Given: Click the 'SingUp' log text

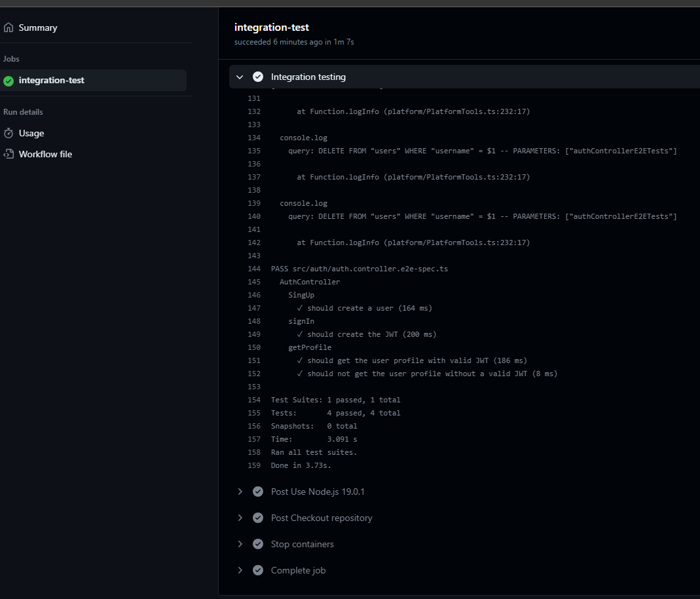Looking at the screenshot, I should (x=301, y=296).
